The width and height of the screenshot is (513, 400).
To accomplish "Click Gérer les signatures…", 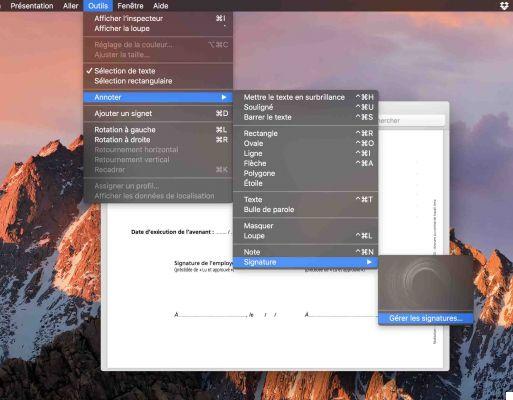I will click(x=426, y=318).
